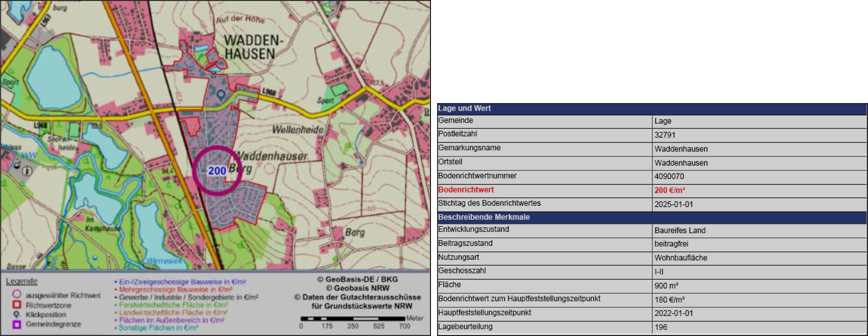This screenshot has height=336, width=868.
Task: Click the Klickposition pin icon in the legend
Action: (x=17, y=314)
